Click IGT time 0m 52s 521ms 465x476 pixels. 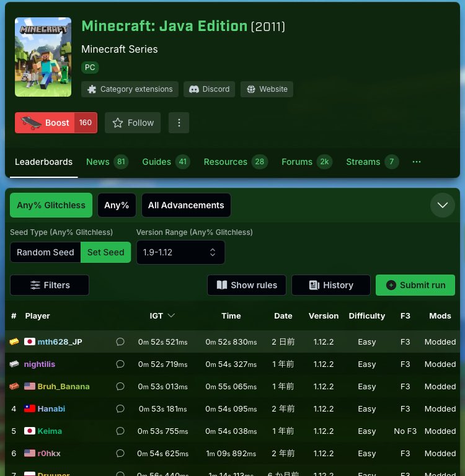(x=162, y=342)
